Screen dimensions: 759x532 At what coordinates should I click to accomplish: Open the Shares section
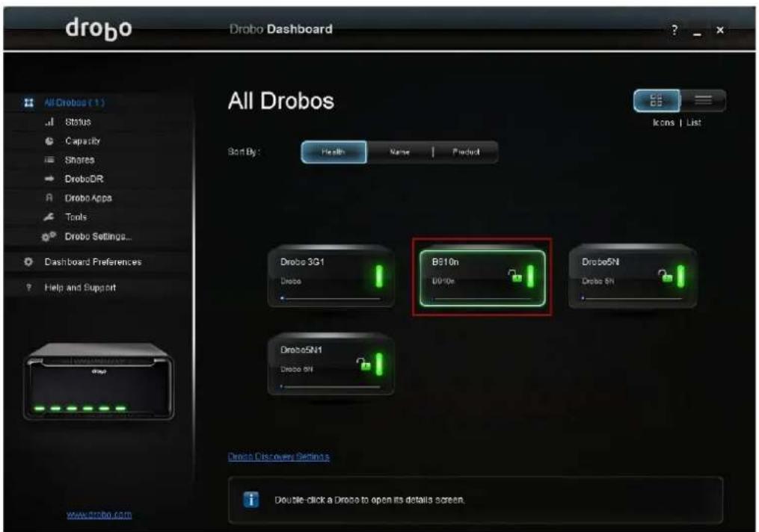tap(79, 160)
